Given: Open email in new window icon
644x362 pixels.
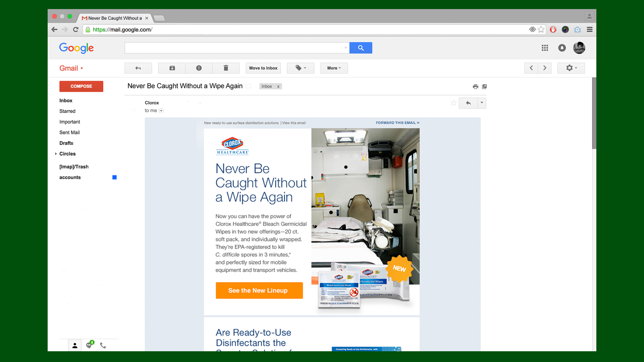Looking at the screenshot, I should pyautogui.click(x=484, y=86).
